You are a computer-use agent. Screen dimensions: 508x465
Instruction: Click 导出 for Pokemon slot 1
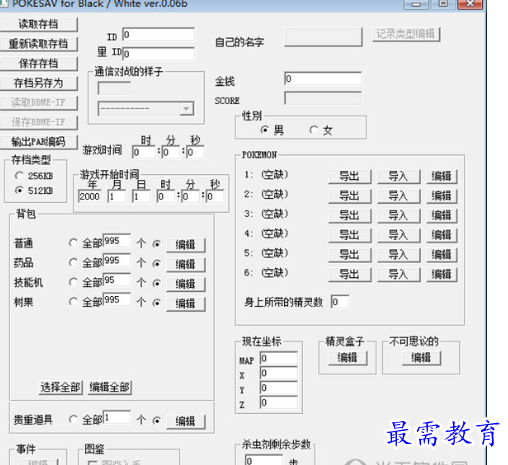click(350, 176)
